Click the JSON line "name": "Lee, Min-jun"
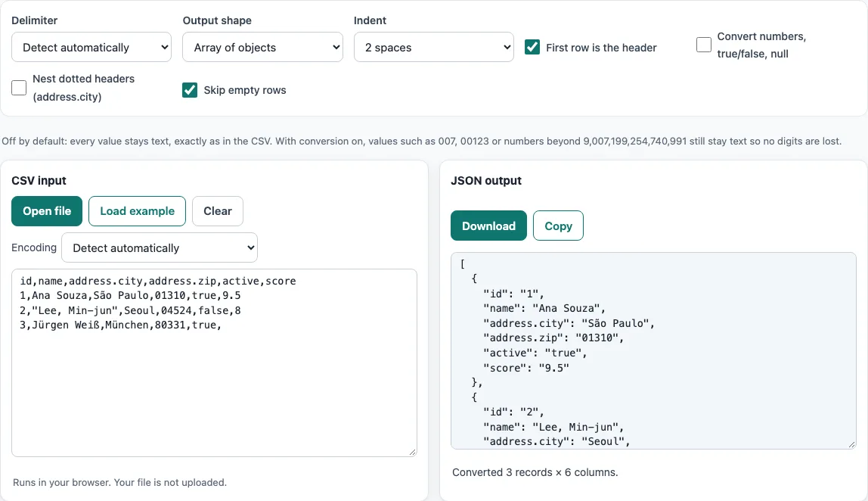 [553, 427]
